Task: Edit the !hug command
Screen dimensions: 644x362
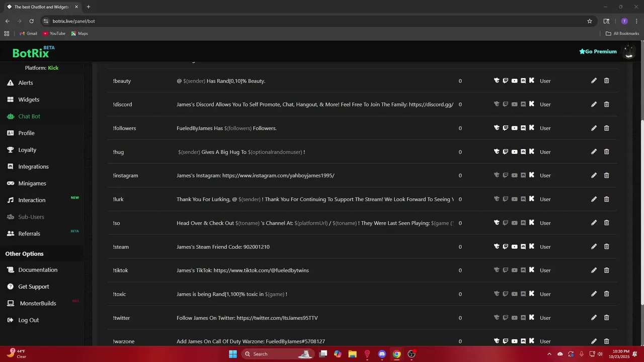Action: click(594, 151)
